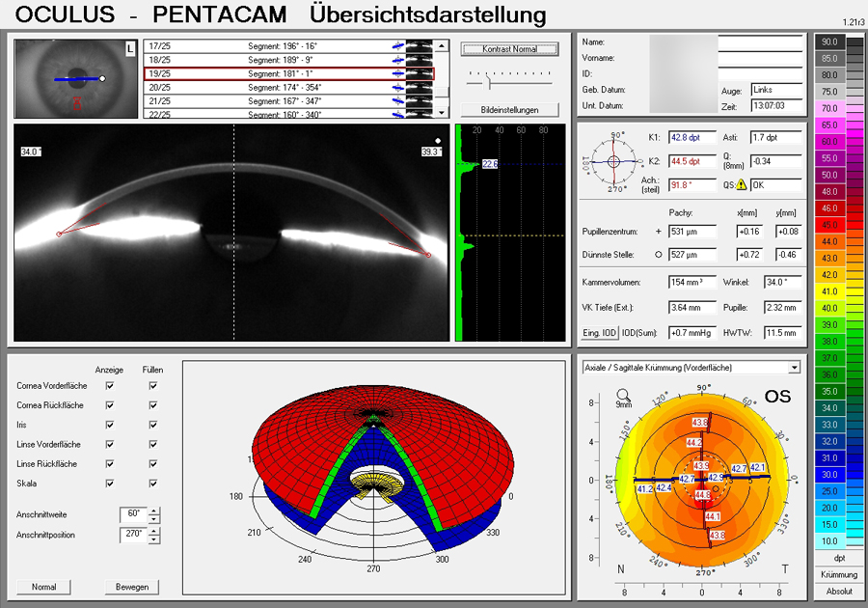Click the Pupillenzentrum 531 µm pachymetry field
Image resolution: width=868 pixels, height=608 pixels.
point(692,232)
